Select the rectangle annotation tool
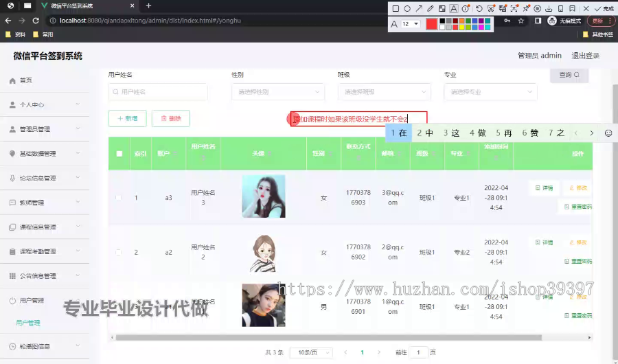The image size is (618, 364). coord(396,8)
